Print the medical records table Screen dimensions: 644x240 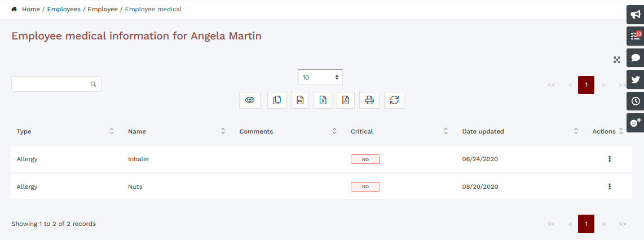(369, 100)
